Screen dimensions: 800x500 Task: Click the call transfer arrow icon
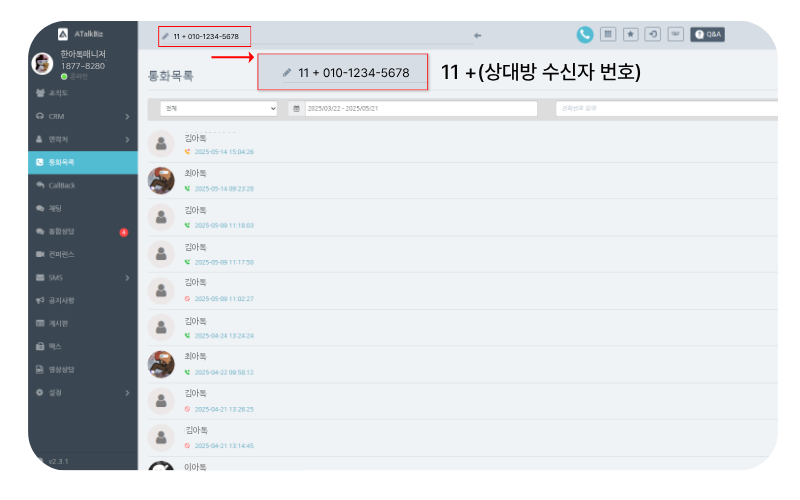pos(653,34)
